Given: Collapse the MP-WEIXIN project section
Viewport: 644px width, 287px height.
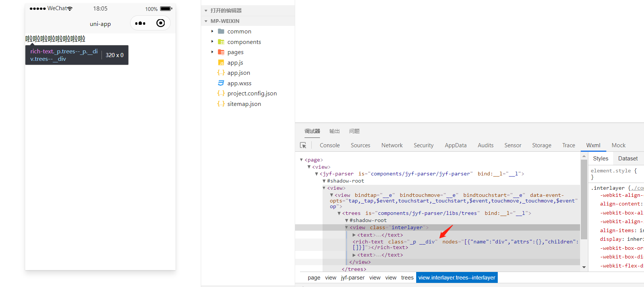Looking at the screenshot, I should coord(206,21).
